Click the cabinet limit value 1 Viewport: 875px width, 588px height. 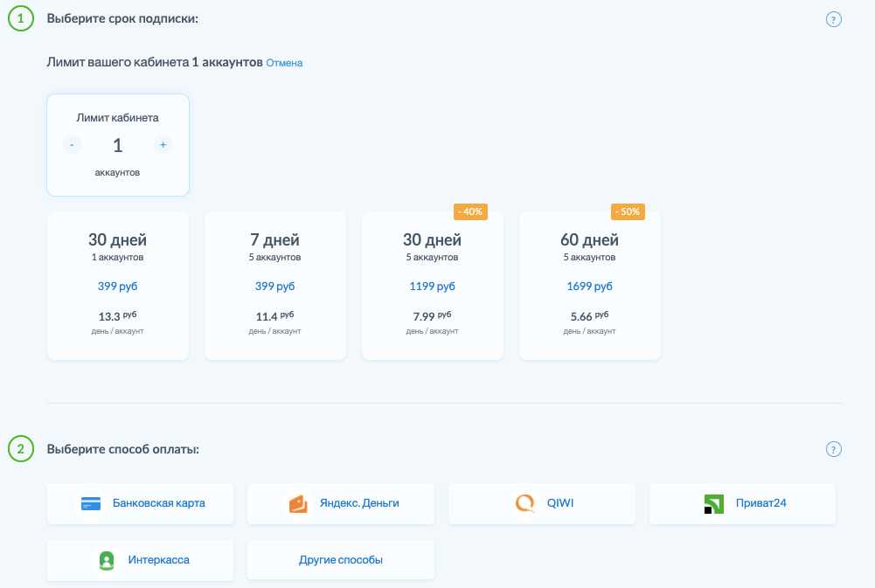tap(117, 146)
